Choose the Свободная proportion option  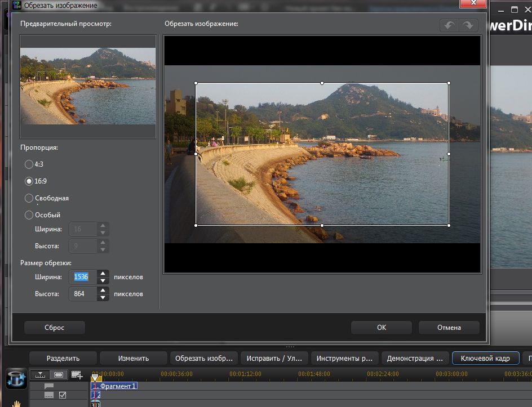[29, 198]
